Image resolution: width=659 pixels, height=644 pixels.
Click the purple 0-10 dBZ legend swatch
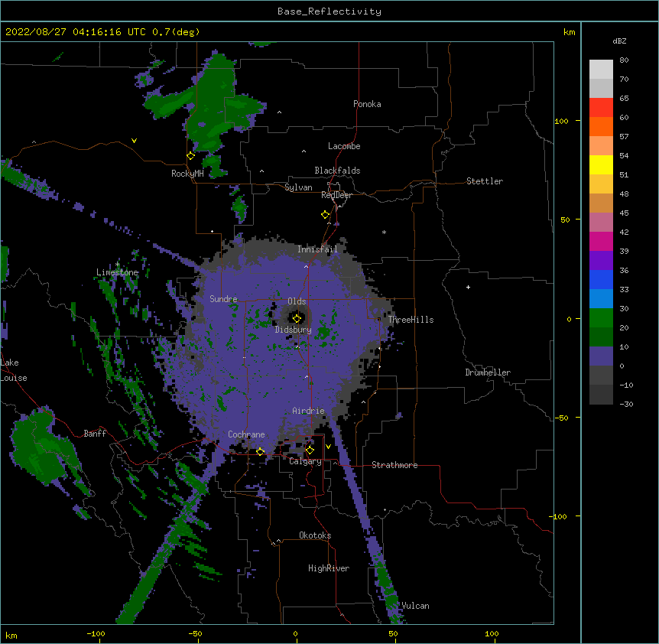601,356
